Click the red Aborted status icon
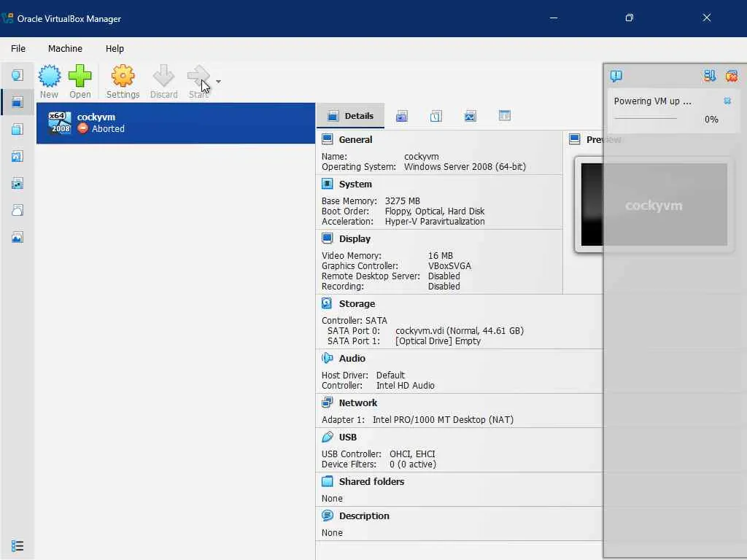Image resolution: width=747 pixels, height=560 pixels. (83, 128)
